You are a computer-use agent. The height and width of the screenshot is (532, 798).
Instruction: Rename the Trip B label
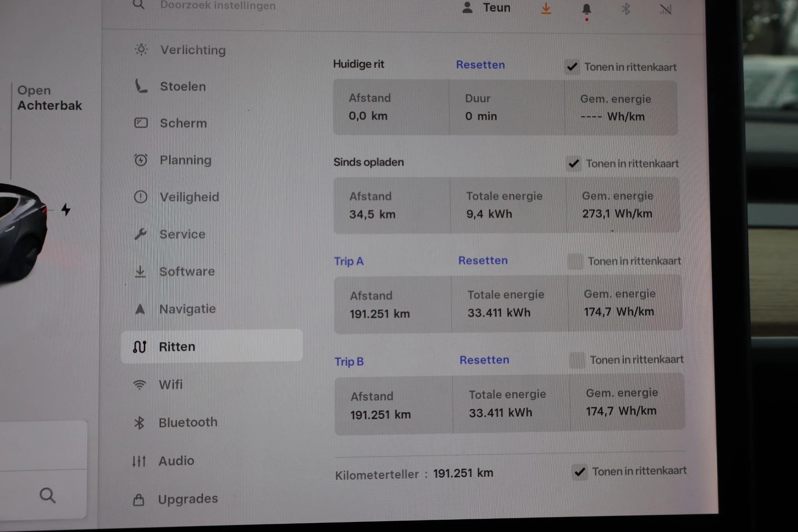tap(349, 361)
